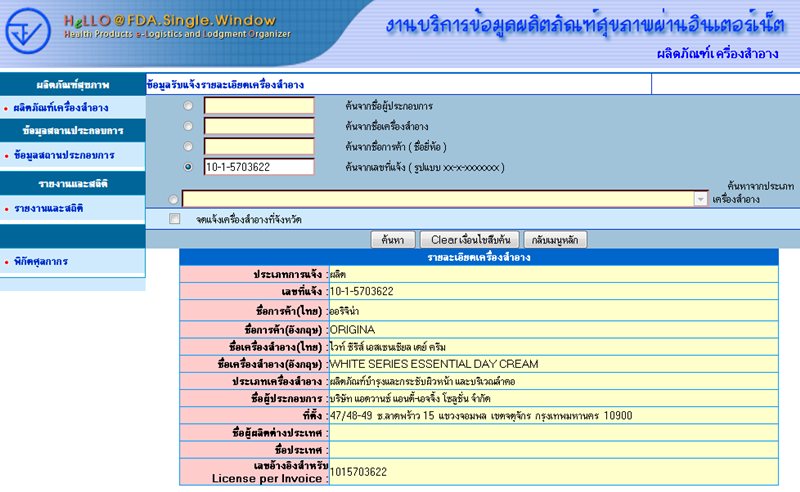Click notification number value 10-1-5703622 in details

click(x=362, y=291)
